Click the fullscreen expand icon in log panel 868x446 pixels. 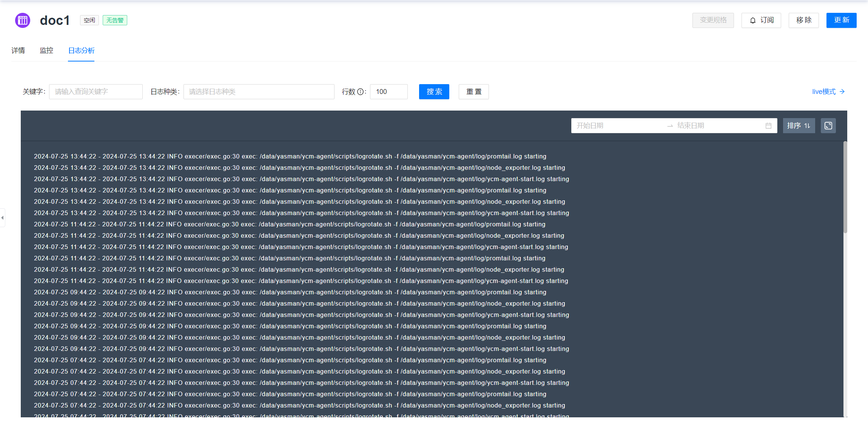tap(828, 126)
